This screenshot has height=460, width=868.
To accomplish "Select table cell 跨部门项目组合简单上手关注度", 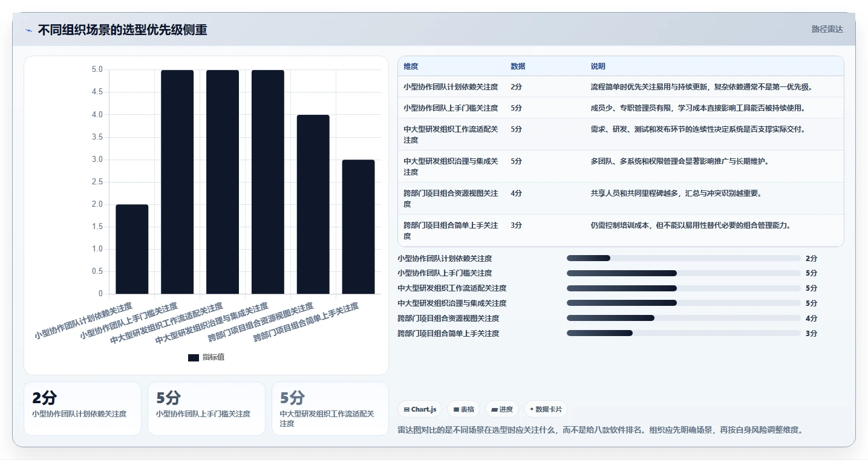I will [451, 231].
